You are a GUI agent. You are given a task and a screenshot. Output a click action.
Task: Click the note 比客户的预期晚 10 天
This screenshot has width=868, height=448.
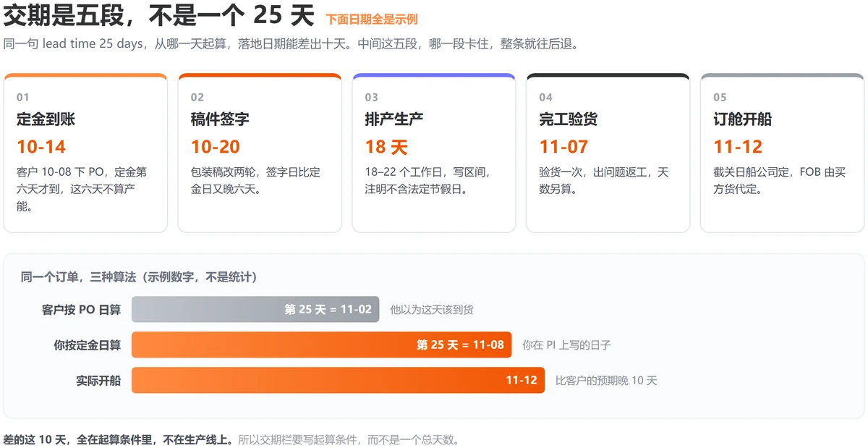(x=606, y=381)
